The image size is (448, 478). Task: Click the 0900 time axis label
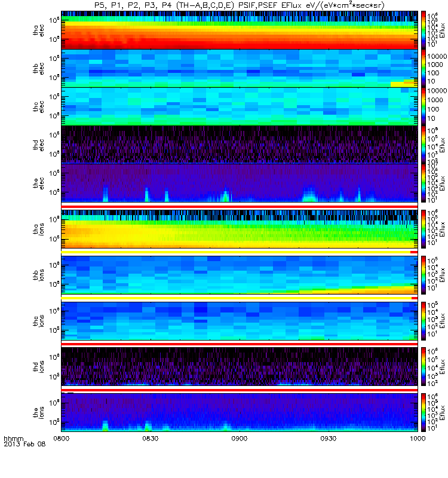[240, 439]
